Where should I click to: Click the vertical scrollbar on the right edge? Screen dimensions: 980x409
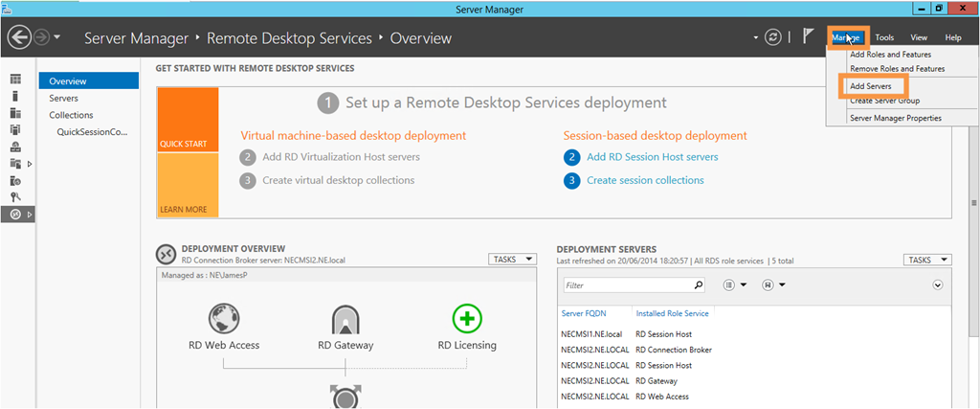[973, 202]
